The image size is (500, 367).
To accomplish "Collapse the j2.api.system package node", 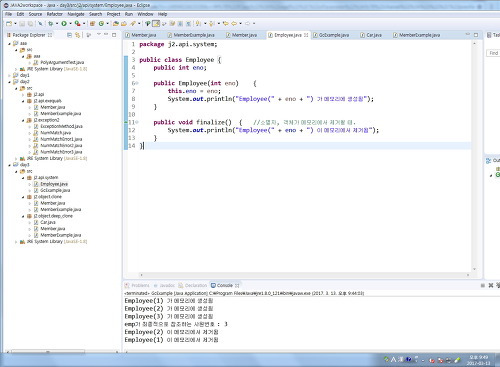I will 23,178.
